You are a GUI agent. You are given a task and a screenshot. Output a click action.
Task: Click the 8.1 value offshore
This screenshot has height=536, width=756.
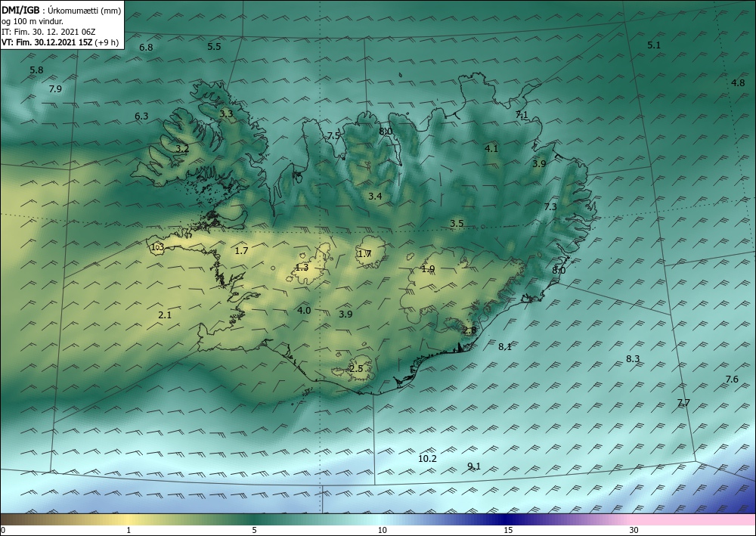point(505,346)
